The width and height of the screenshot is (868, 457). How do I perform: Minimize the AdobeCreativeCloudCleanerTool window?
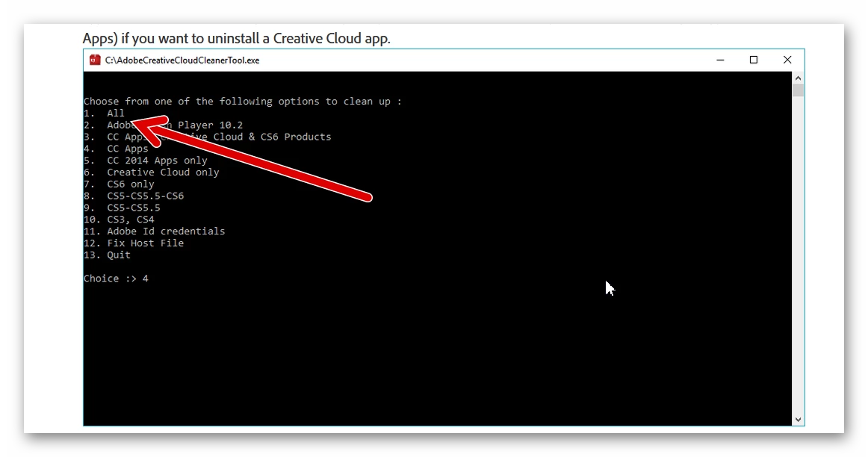[720, 60]
